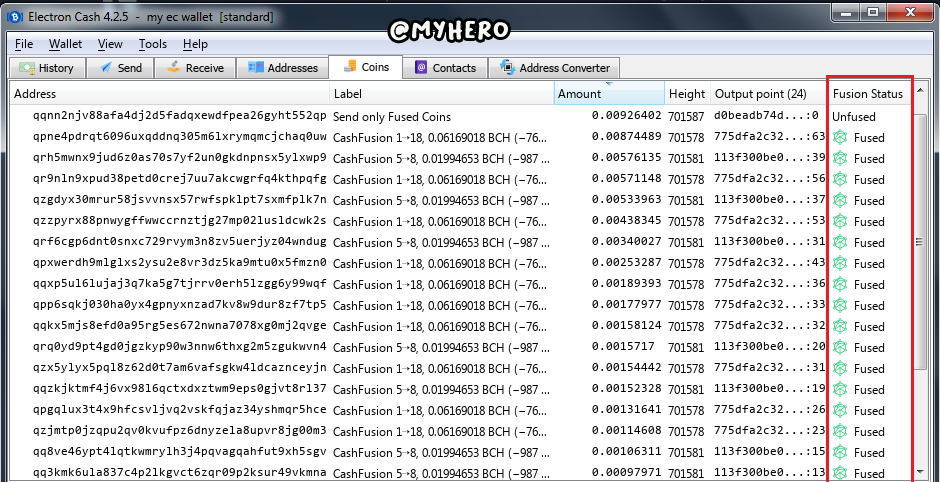This screenshot has height=482, width=940.
Task: Sort by the Address column header
Action: click(x=170, y=94)
